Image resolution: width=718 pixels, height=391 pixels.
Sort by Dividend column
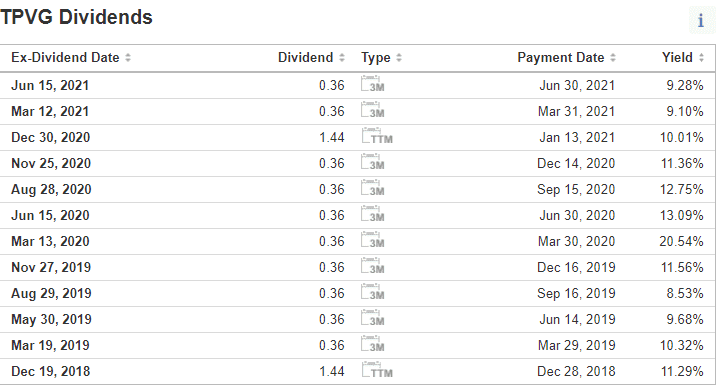311,58
